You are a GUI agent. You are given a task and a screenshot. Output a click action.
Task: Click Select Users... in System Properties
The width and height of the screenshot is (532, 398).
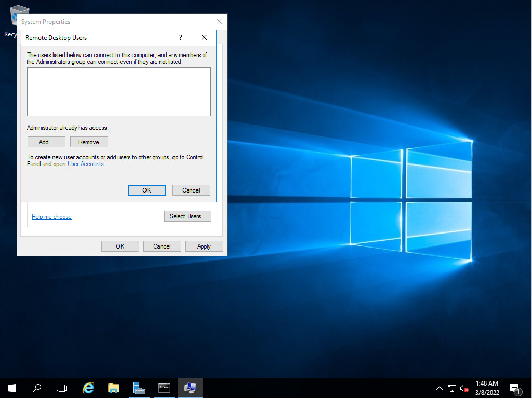click(x=188, y=216)
